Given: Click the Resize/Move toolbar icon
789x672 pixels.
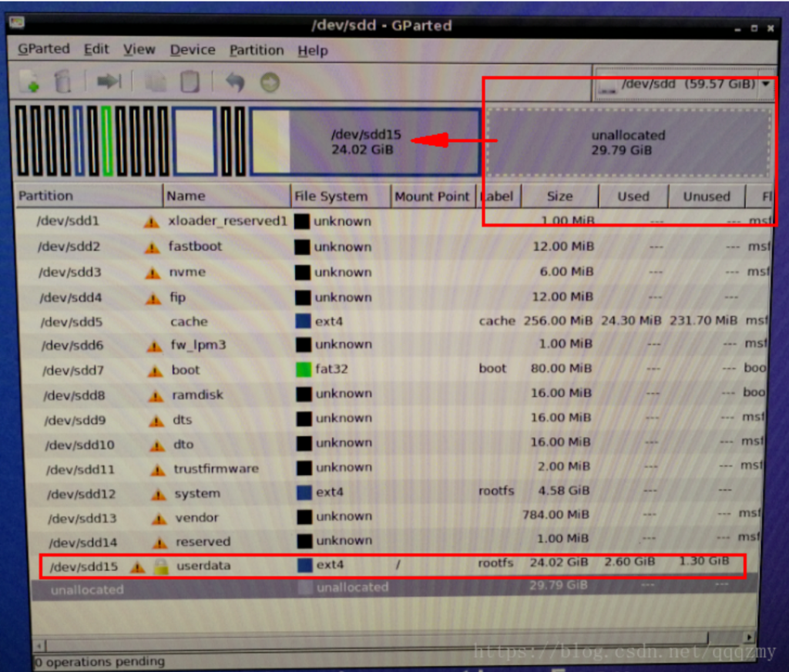Looking at the screenshot, I should tap(109, 81).
